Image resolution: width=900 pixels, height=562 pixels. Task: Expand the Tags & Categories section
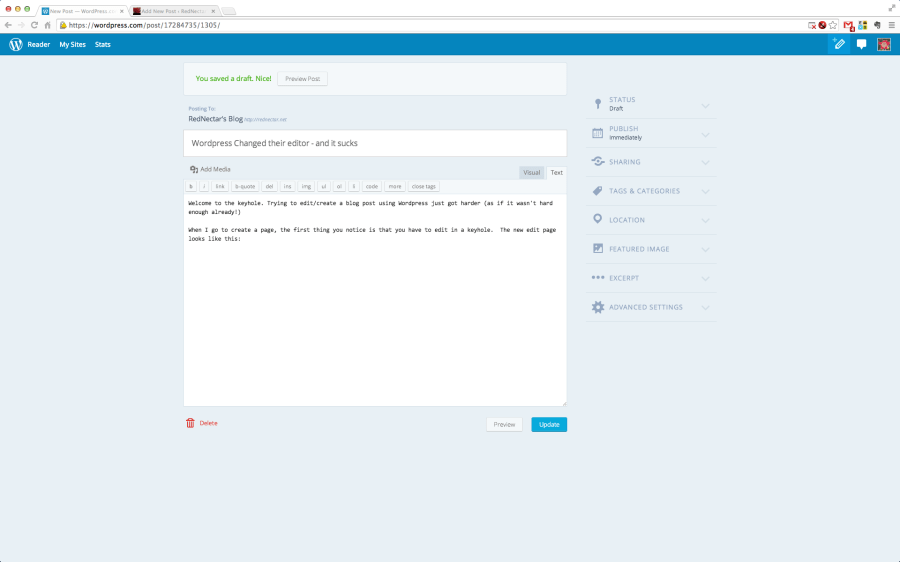pyautogui.click(x=650, y=191)
